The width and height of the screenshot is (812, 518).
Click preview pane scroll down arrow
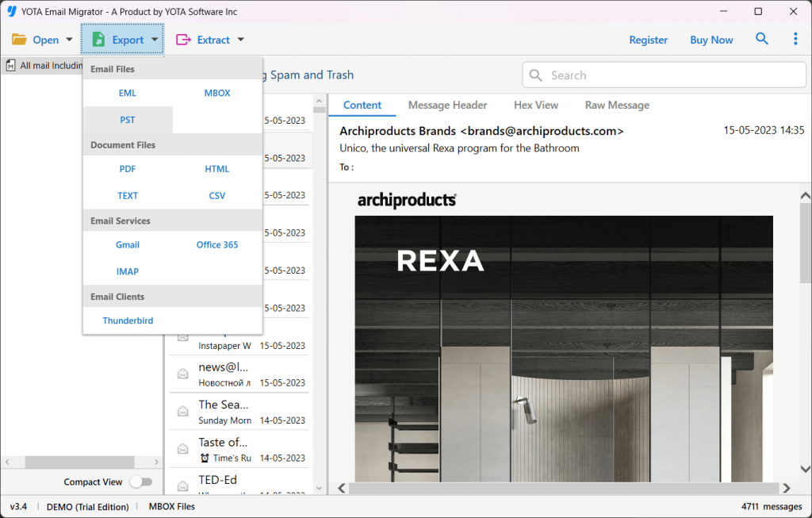click(x=806, y=470)
